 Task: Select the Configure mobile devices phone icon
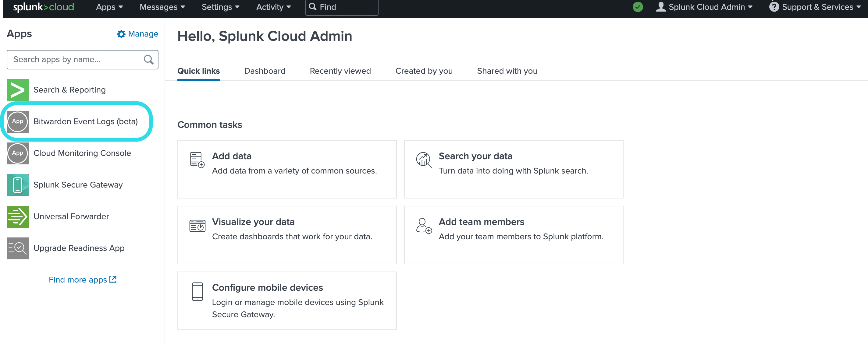[x=197, y=292]
